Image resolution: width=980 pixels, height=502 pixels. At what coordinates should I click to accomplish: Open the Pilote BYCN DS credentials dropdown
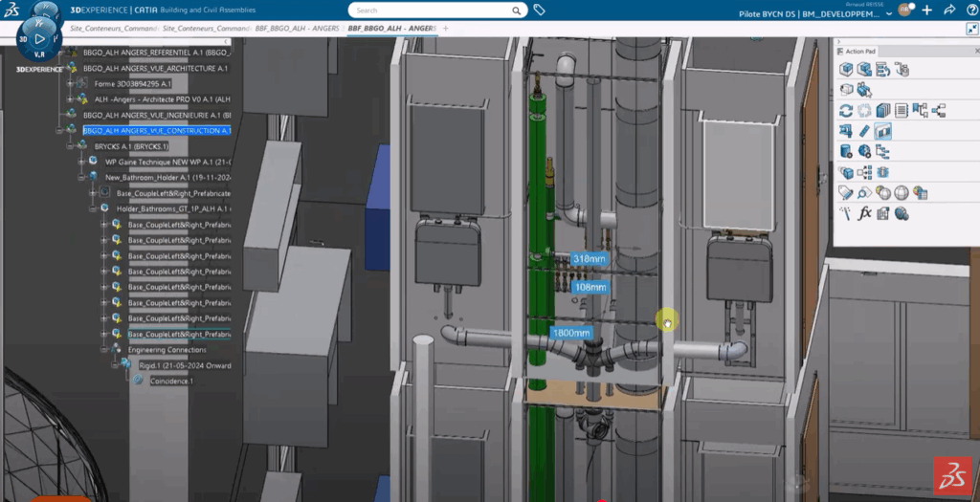(890, 14)
